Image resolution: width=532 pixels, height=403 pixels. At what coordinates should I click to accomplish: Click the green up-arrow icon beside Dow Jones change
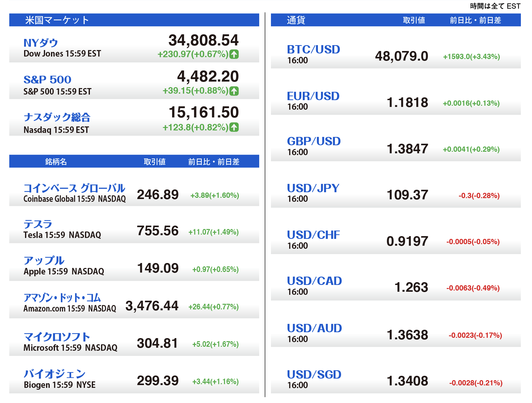click(234, 54)
